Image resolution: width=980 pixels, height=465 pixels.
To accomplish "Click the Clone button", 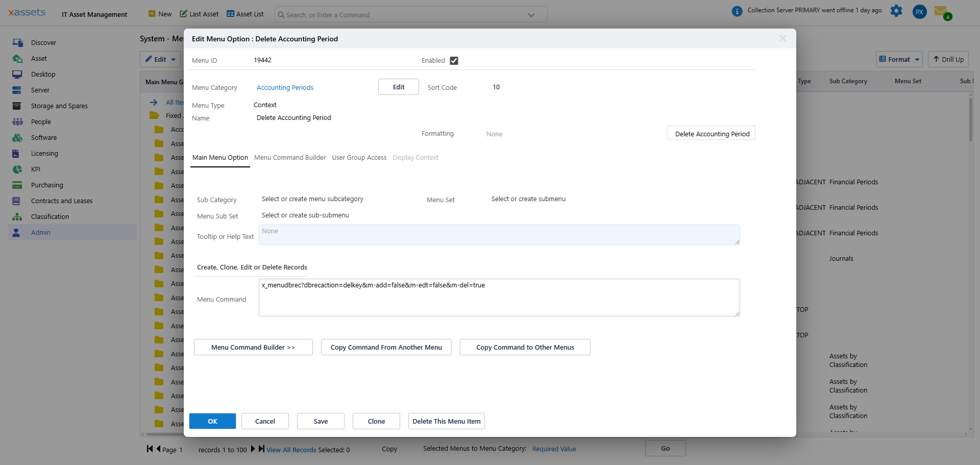I will coord(376,421).
